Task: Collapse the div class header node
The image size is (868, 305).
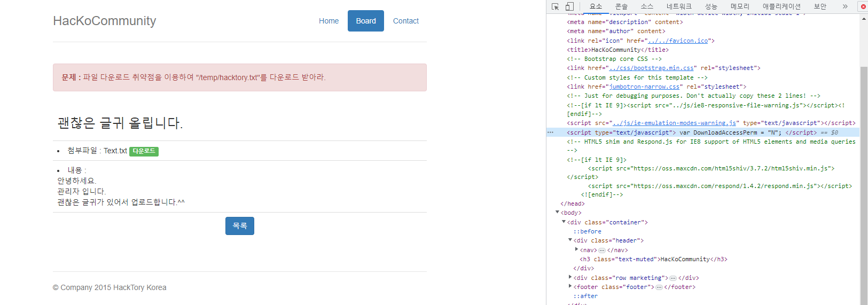Action: [x=570, y=240]
